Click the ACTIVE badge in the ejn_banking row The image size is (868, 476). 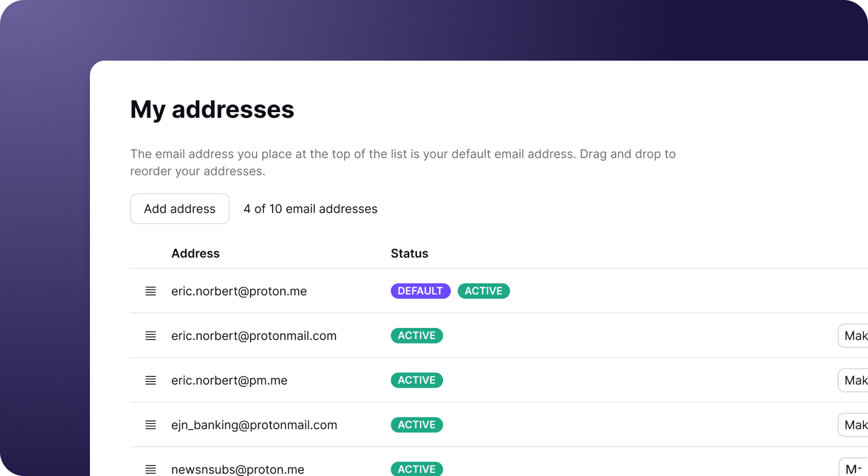tap(416, 425)
